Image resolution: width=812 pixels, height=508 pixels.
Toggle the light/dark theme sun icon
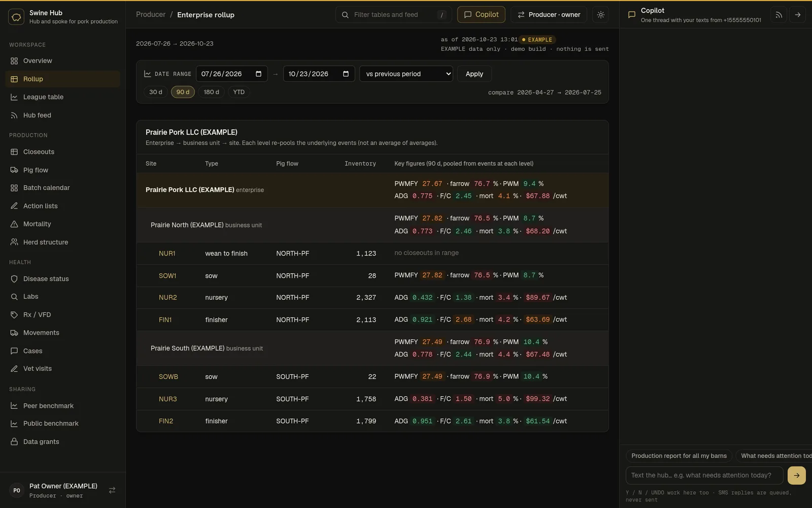pos(601,15)
